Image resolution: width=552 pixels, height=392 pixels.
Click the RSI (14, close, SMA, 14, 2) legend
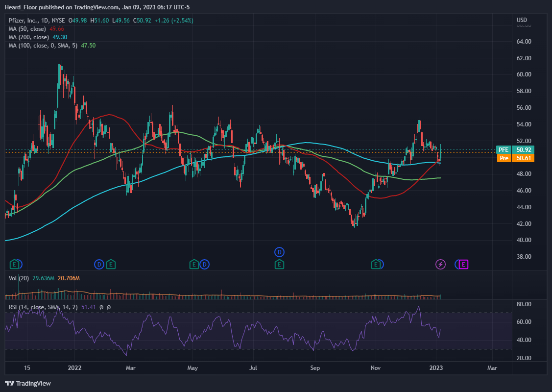point(43,307)
